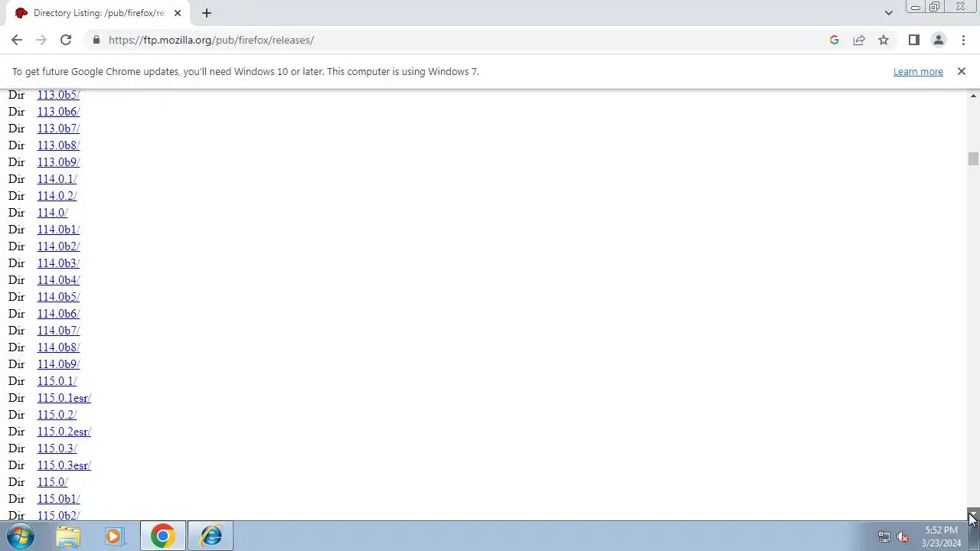Click the scrollbar down arrow
Image resolution: width=980 pixels, height=551 pixels.
tap(973, 514)
